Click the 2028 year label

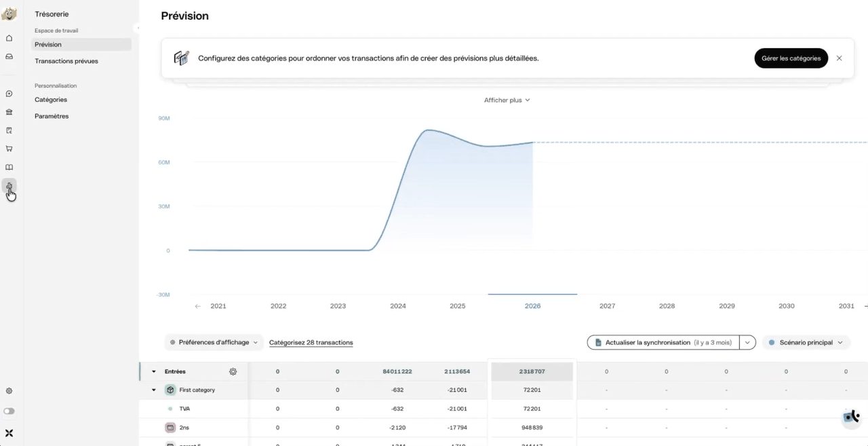click(x=667, y=306)
